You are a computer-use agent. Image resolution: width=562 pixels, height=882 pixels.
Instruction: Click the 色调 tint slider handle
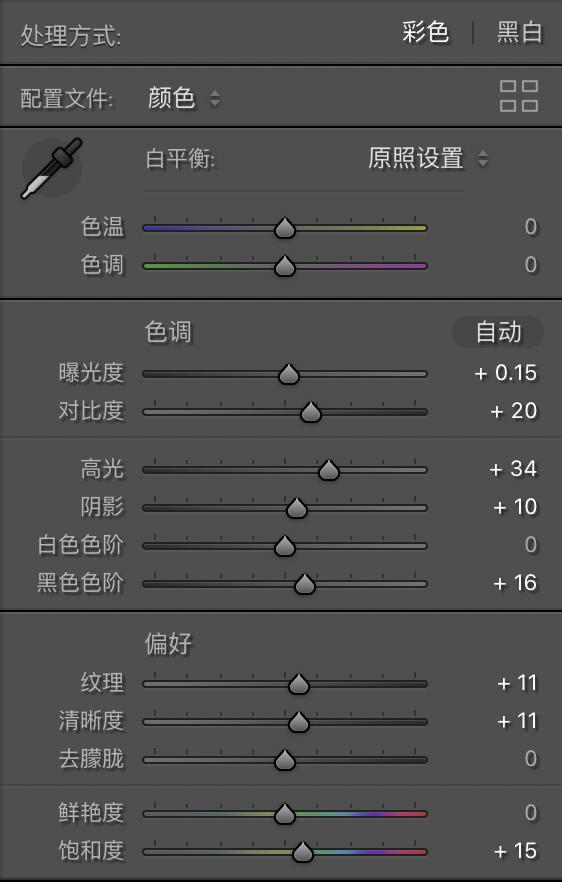pos(285,266)
